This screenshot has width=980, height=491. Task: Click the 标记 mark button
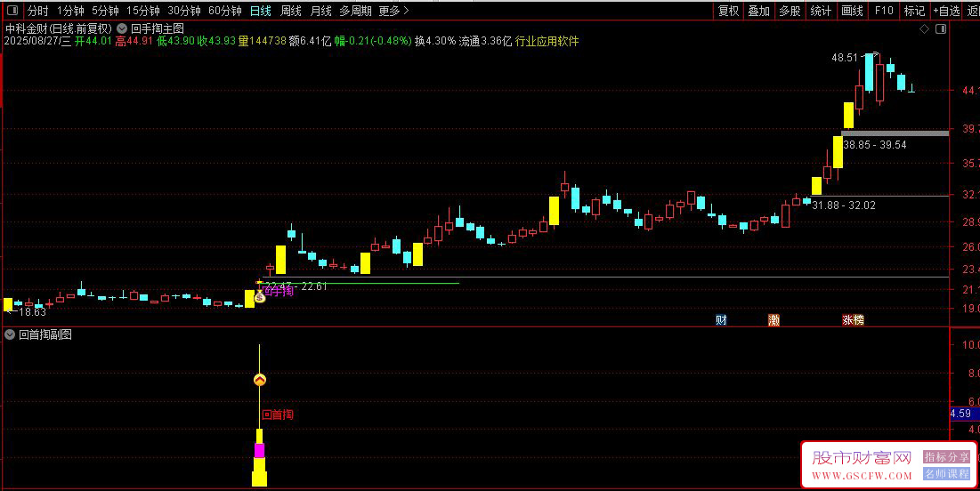[x=914, y=11]
